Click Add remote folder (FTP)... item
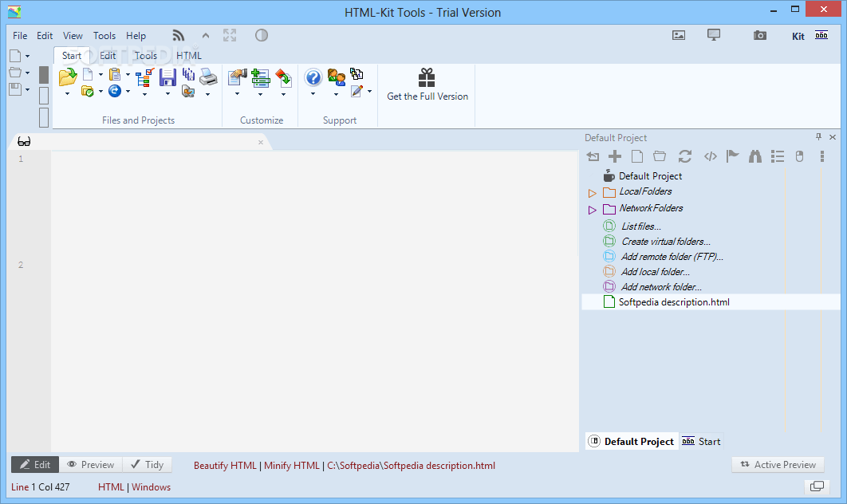Screen dimensions: 847x504 point(672,257)
